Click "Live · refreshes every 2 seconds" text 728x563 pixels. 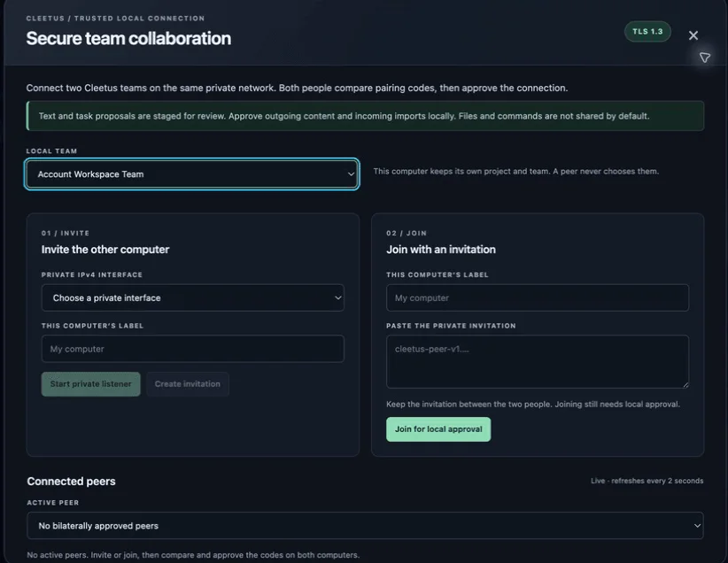point(647,481)
